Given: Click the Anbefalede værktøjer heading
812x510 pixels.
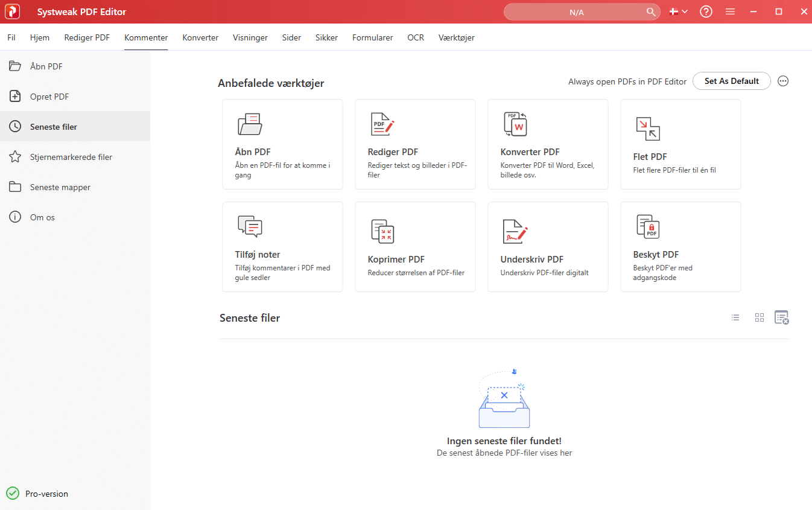Looking at the screenshot, I should coord(271,83).
